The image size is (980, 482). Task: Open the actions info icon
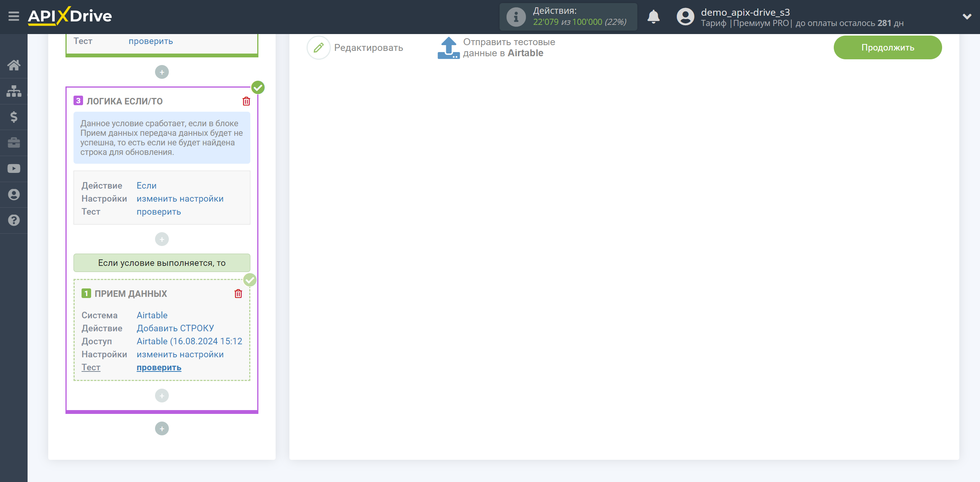(516, 17)
